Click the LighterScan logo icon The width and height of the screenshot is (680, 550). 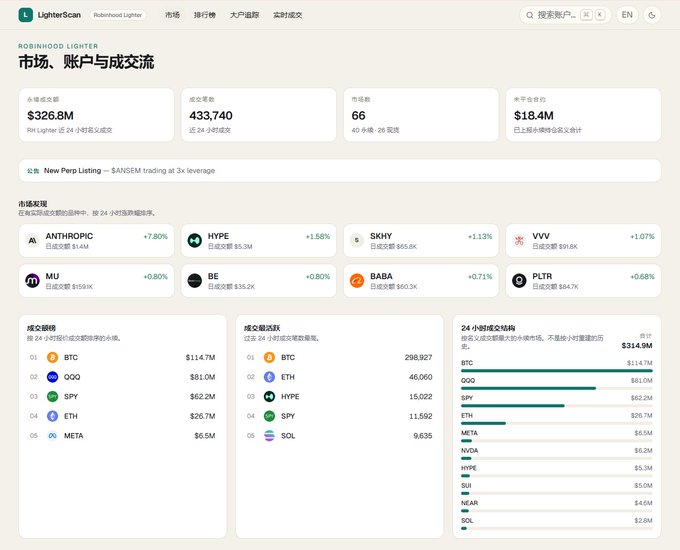click(x=26, y=15)
